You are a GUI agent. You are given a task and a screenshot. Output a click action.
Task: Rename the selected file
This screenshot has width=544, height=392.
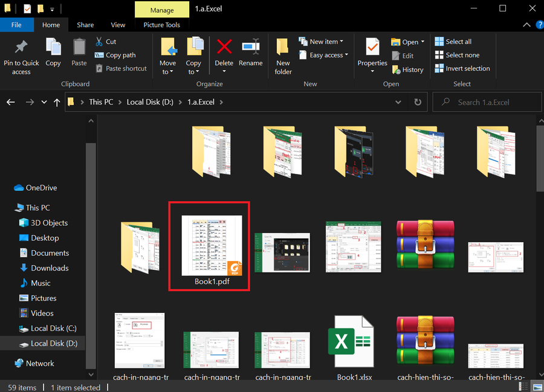250,52
